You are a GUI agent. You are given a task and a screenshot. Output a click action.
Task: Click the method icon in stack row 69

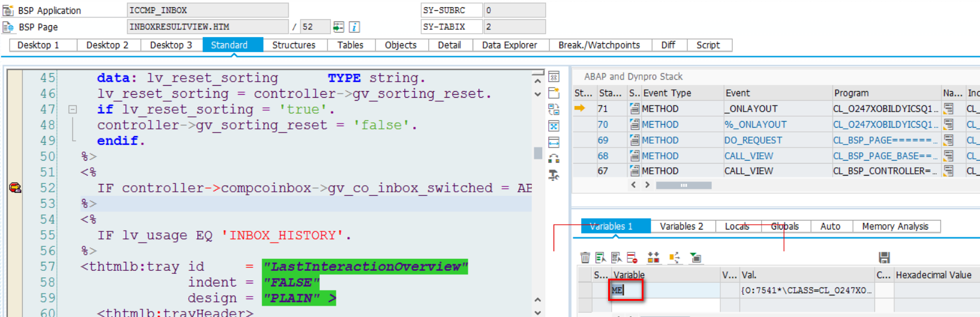point(635,140)
